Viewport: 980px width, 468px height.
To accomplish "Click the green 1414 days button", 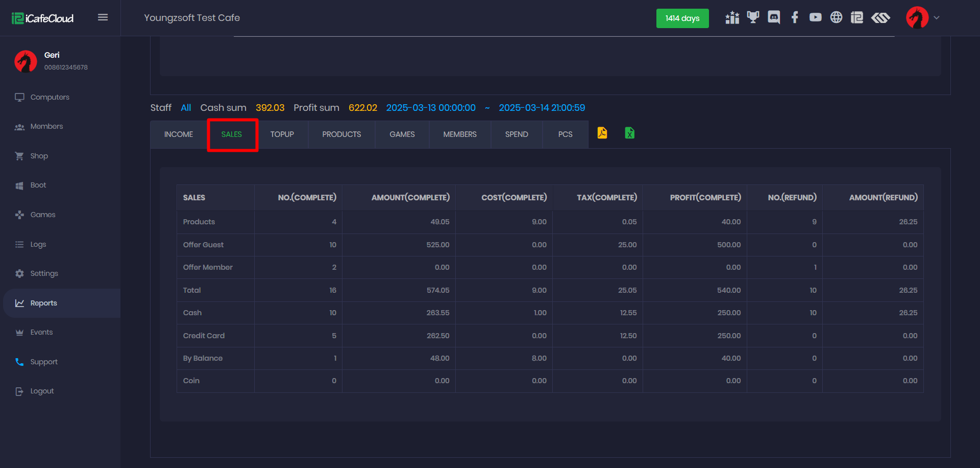I will 682,18.
